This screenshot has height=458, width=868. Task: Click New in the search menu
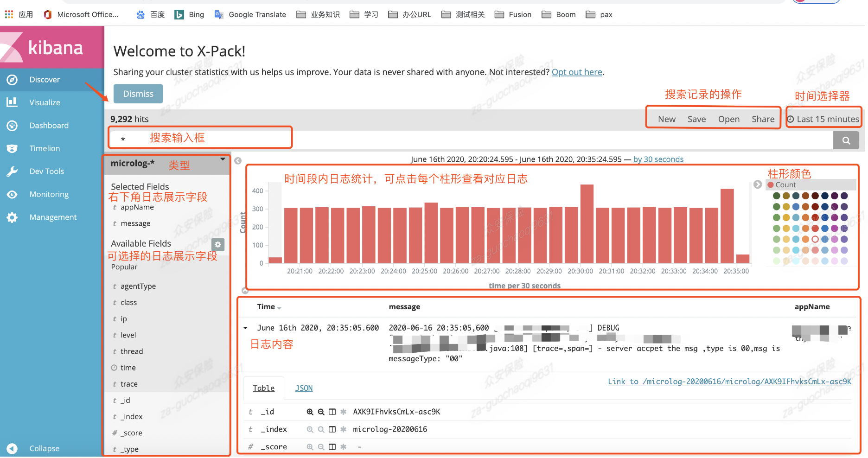pyautogui.click(x=667, y=119)
